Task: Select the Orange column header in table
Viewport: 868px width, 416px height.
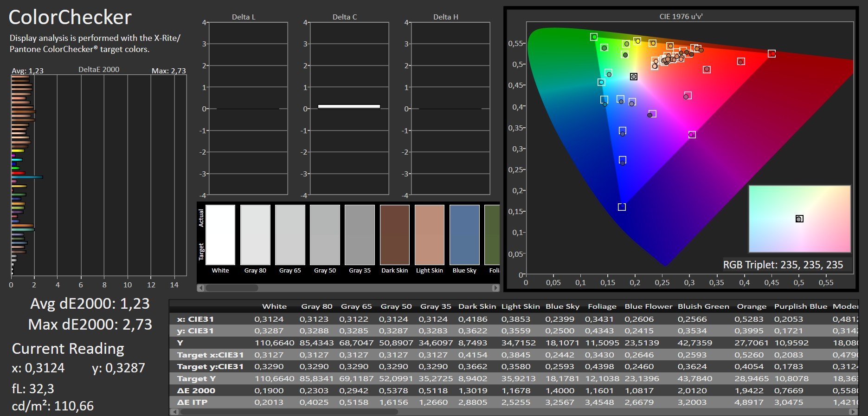Action: [751, 306]
